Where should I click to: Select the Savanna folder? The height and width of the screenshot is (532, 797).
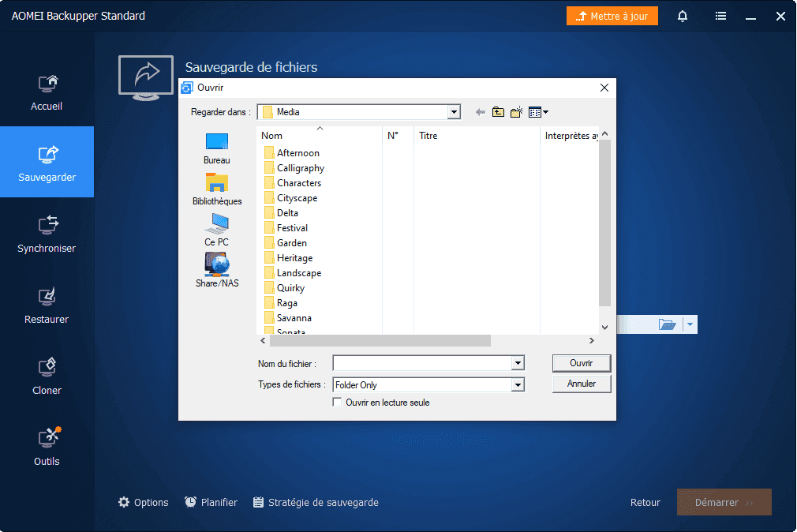(x=288, y=318)
